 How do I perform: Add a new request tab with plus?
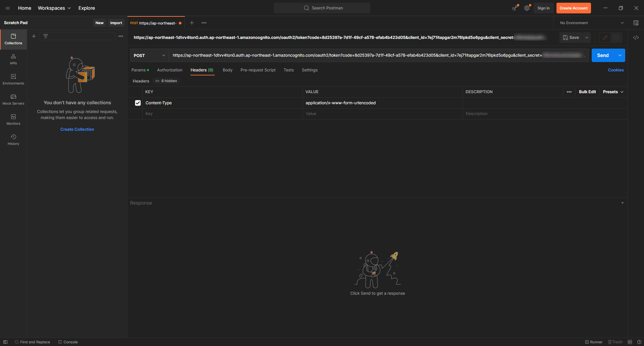tap(192, 23)
